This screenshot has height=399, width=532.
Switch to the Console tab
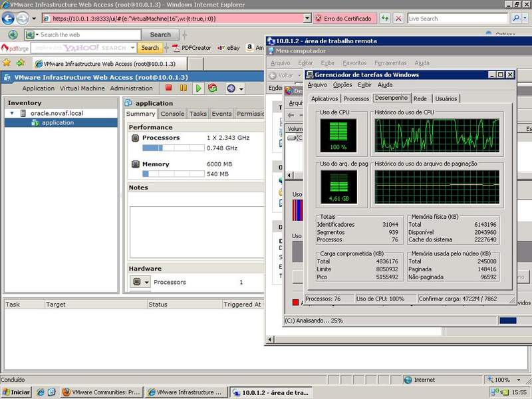coord(172,114)
